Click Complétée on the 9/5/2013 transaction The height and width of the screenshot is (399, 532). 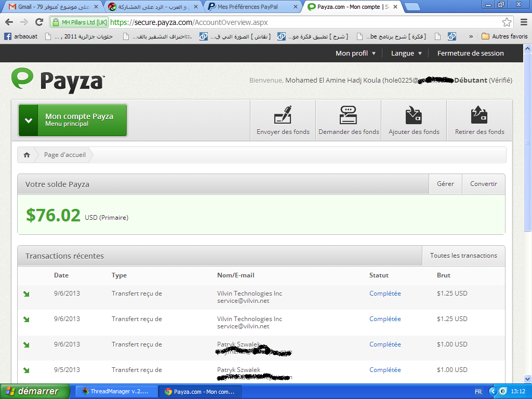385,370
